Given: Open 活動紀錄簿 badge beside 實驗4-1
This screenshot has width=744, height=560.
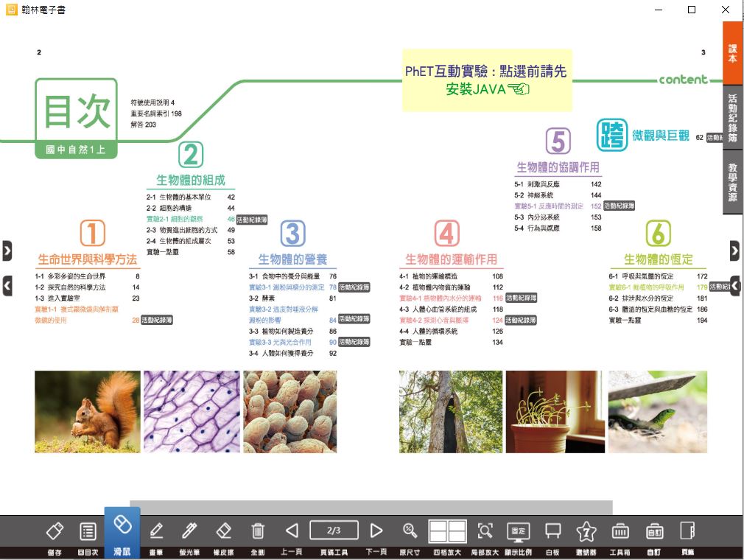Looking at the screenshot, I should pos(521,298).
